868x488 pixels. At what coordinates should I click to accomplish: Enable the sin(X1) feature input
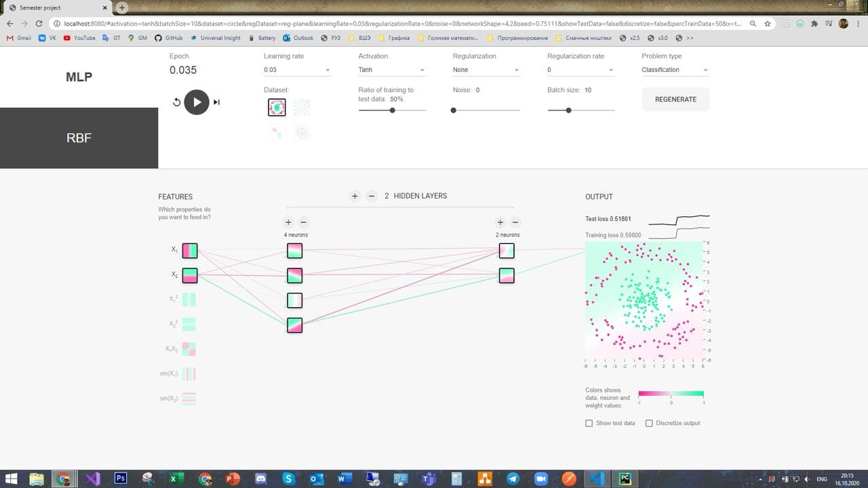pos(190,373)
